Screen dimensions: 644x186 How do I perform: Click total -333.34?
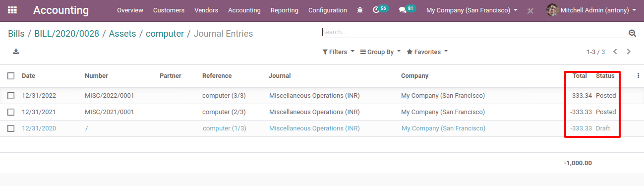[581, 96]
